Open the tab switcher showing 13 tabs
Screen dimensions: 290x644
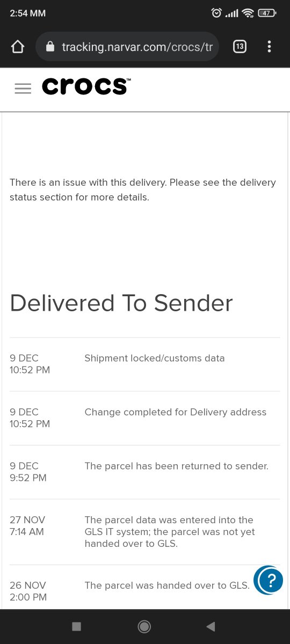pos(240,47)
